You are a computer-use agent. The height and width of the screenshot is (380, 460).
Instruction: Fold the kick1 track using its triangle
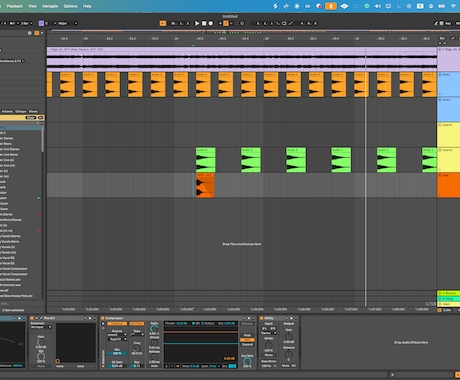[440, 74]
